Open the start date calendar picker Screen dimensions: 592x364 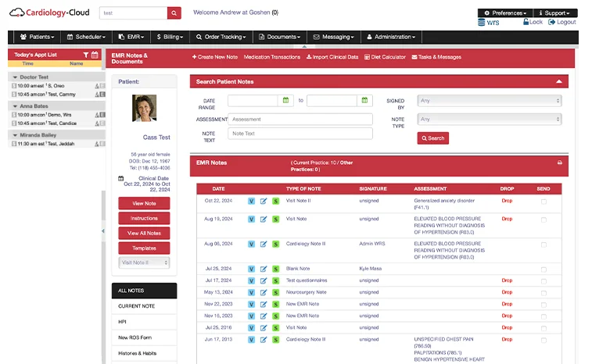(x=286, y=100)
